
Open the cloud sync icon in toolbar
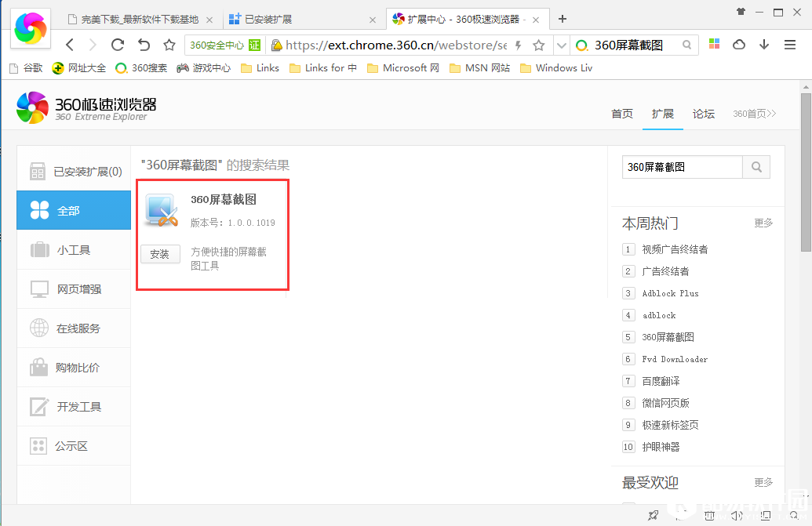738,45
